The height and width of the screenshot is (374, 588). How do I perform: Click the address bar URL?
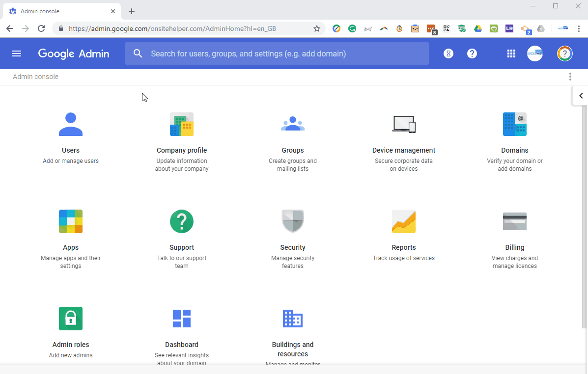click(172, 28)
